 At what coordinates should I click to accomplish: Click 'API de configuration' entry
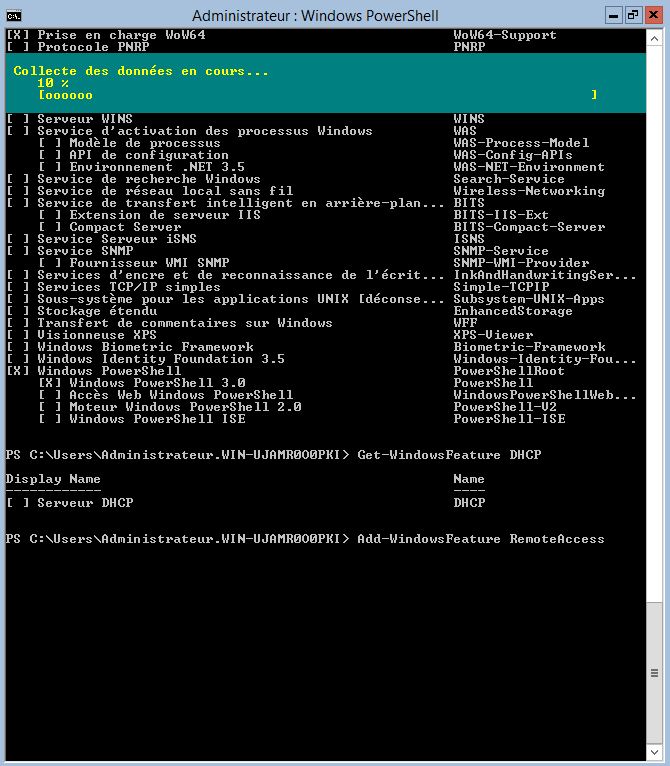click(x=149, y=155)
